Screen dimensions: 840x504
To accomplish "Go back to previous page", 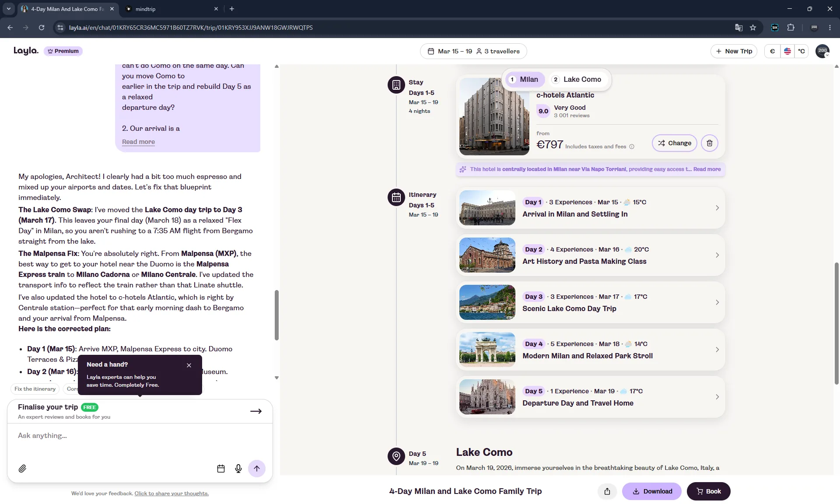I will [x=10, y=28].
